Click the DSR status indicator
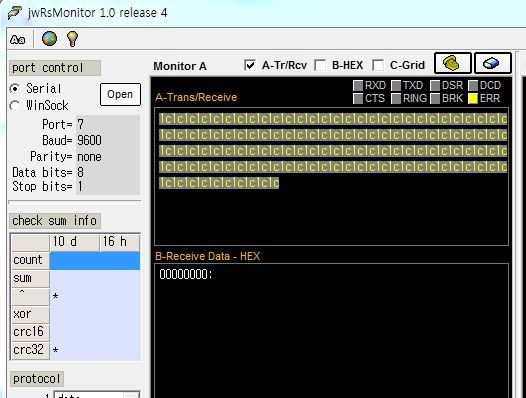Image resolution: width=526 pixels, height=398 pixels. 435,86
